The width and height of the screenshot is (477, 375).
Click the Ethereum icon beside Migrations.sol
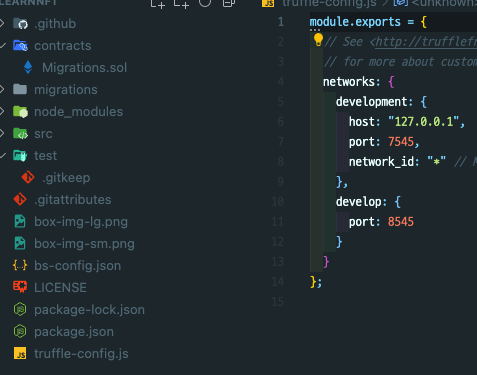coord(28,67)
